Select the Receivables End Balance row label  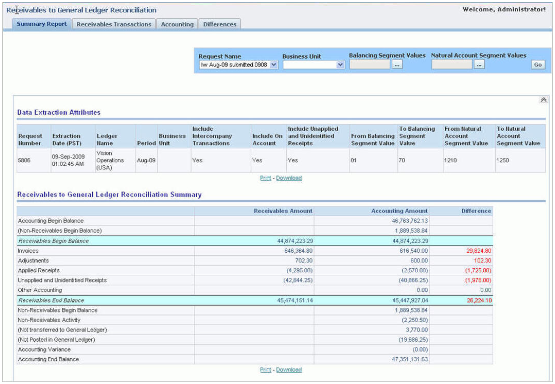coord(51,300)
